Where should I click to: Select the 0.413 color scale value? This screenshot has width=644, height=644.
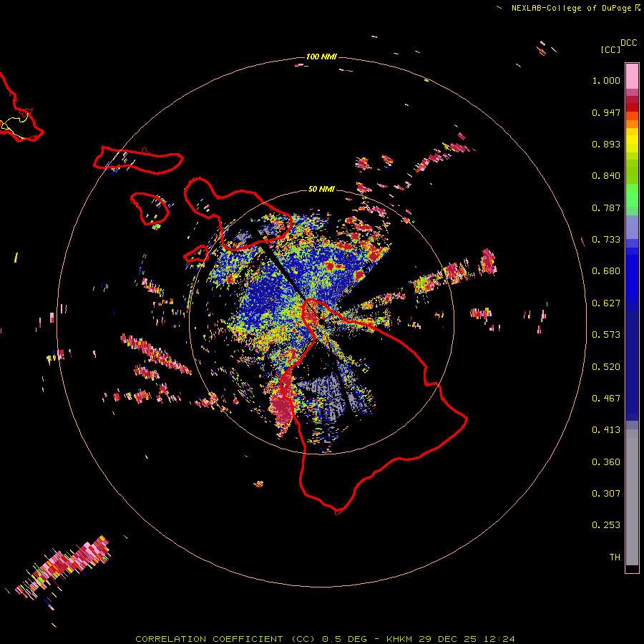pyautogui.click(x=606, y=430)
